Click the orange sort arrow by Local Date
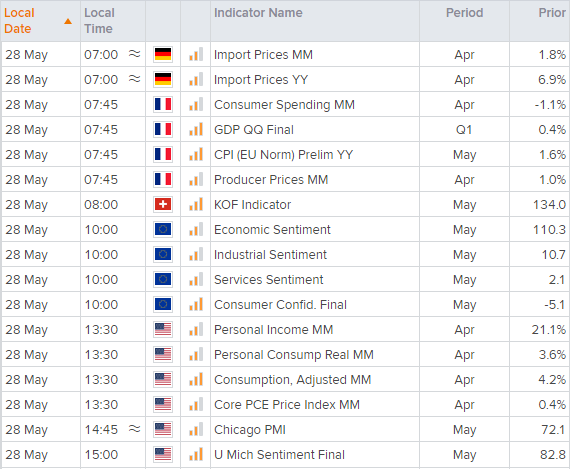570x469 pixels. 68,21
